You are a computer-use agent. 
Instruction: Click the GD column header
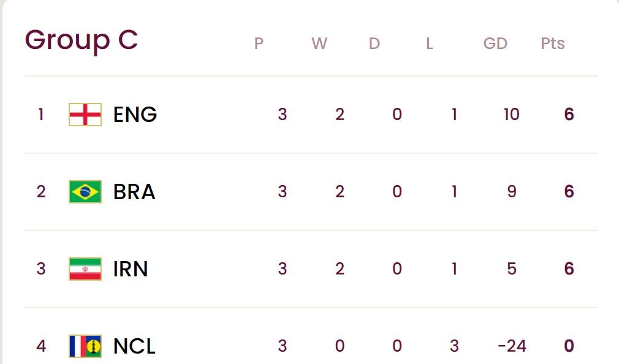pos(495,44)
